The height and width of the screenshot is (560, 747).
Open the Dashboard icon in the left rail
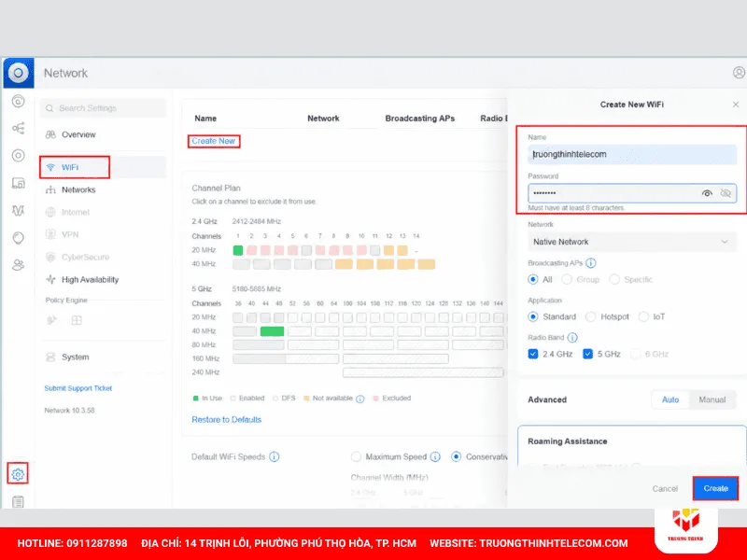(18, 101)
